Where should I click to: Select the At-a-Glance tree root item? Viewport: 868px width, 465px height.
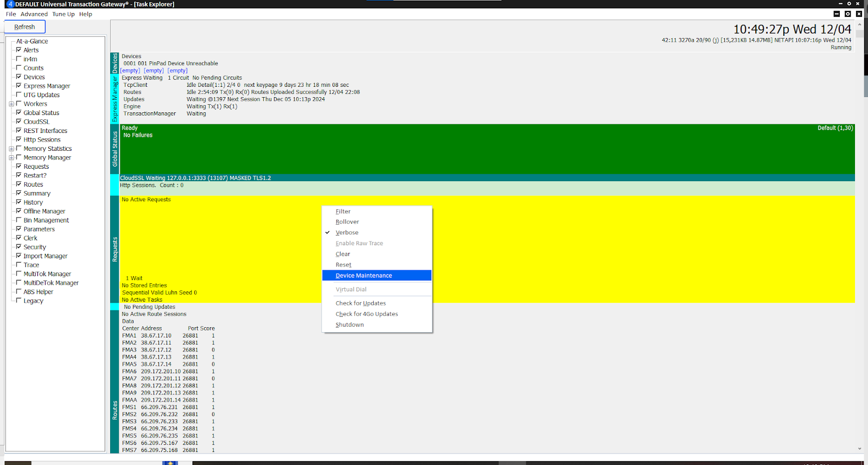pyautogui.click(x=32, y=41)
